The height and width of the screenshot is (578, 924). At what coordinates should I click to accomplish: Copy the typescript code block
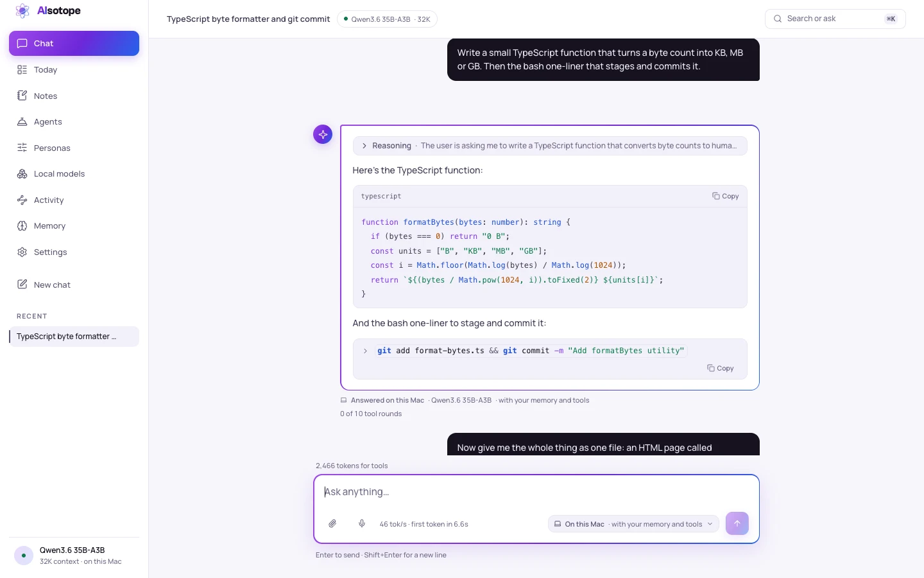[x=725, y=196]
